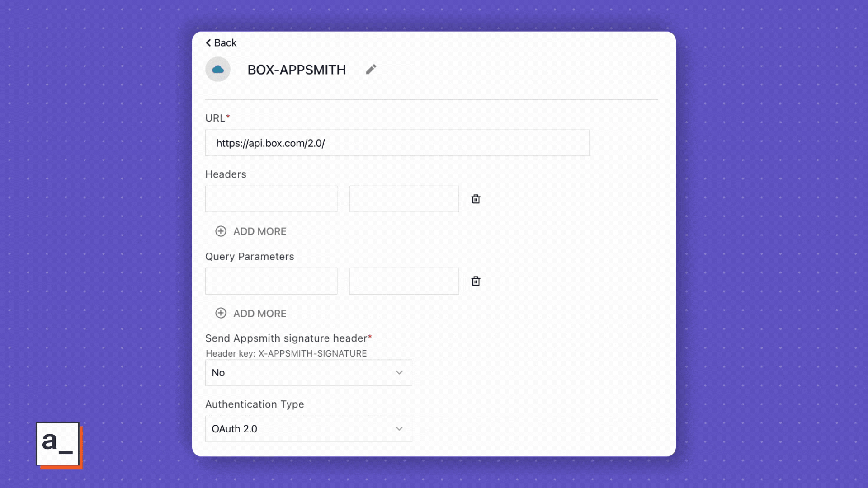Click the Appsmith logo in the corner
Screen dimensions: 868x488
click(x=59, y=445)
